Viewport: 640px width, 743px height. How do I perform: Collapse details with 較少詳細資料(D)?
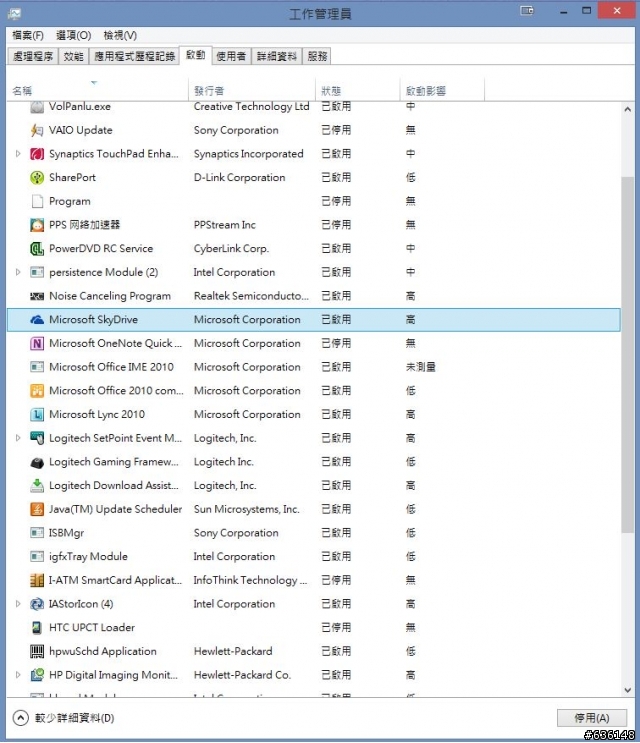pos(63,718)
